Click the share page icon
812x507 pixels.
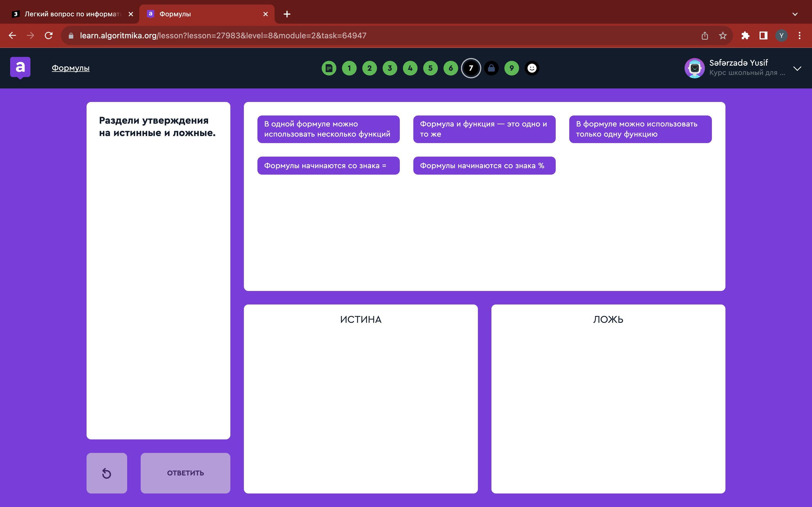coord(705,35)
